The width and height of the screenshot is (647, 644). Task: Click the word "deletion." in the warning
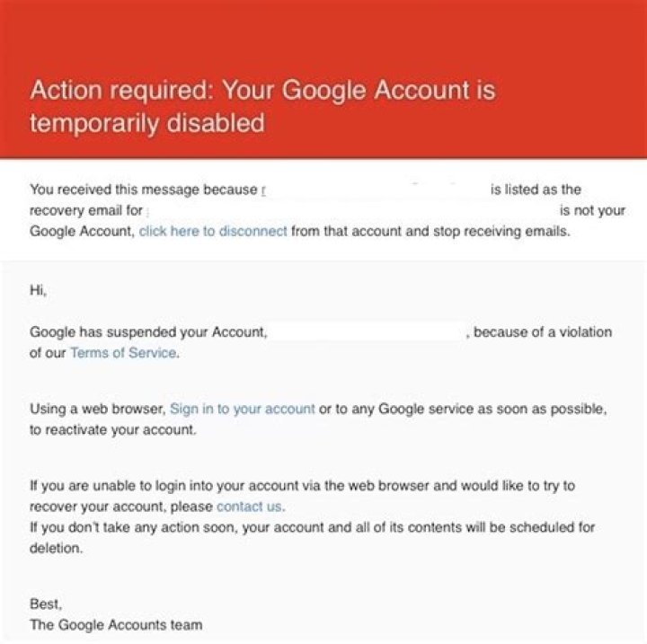(57, 548)
